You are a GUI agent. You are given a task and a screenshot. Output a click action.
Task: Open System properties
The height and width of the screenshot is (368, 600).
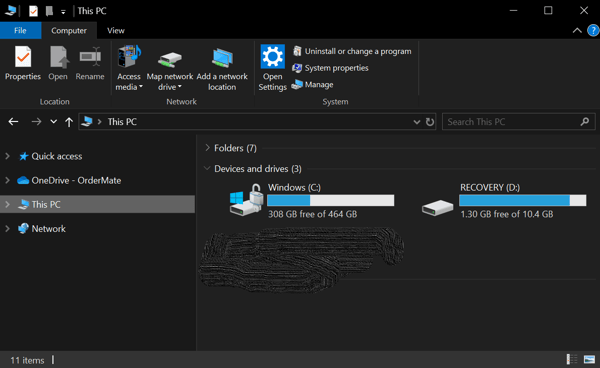[x=330, y=68]
